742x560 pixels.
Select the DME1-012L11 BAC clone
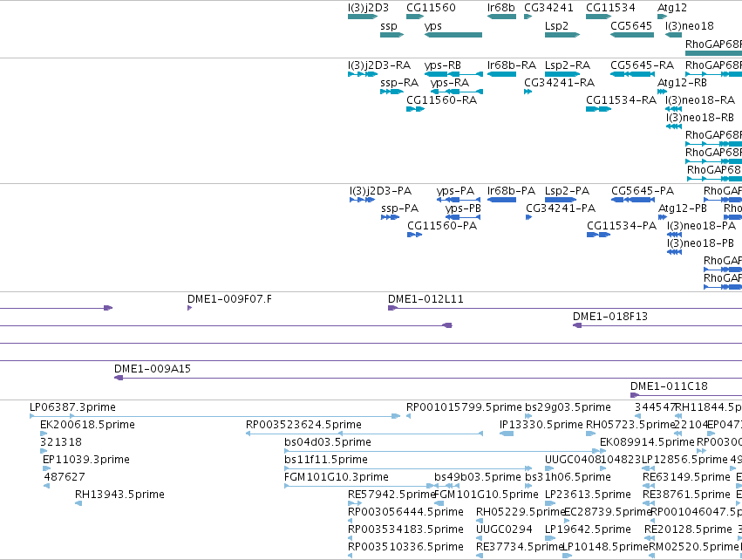(564, 308)
